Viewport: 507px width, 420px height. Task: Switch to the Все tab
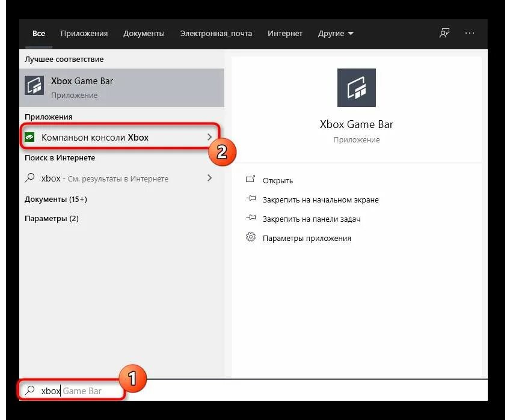tap(39, 33)
